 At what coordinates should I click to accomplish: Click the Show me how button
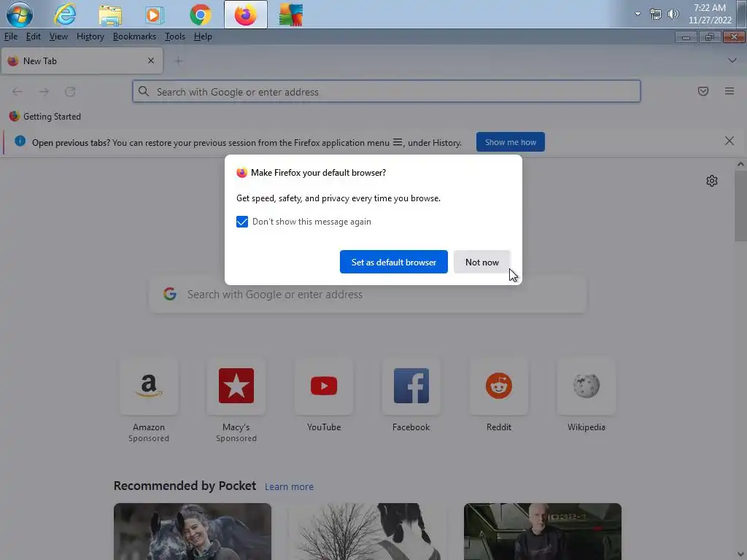tap(510, 142)
